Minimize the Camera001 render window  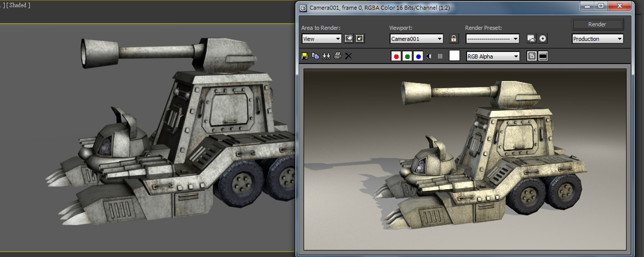tap(587, 6)
